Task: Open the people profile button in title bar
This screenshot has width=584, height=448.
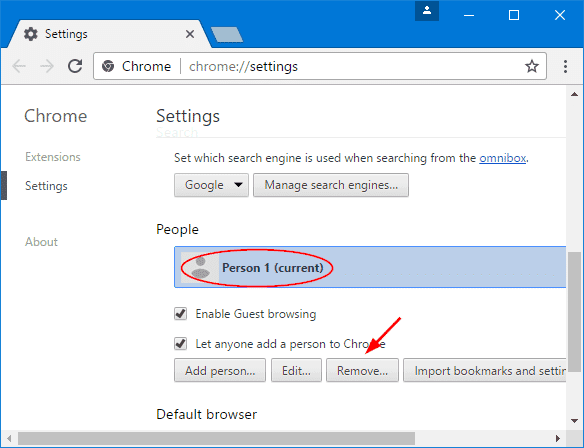Action: tap(427, 11)
